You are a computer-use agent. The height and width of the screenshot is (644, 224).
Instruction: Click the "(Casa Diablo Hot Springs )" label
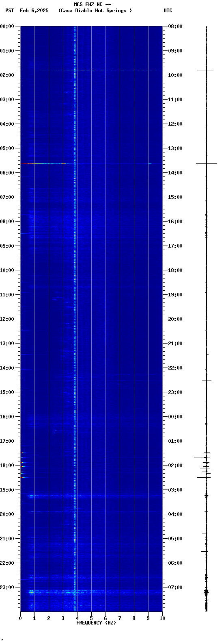coord(95,11)
